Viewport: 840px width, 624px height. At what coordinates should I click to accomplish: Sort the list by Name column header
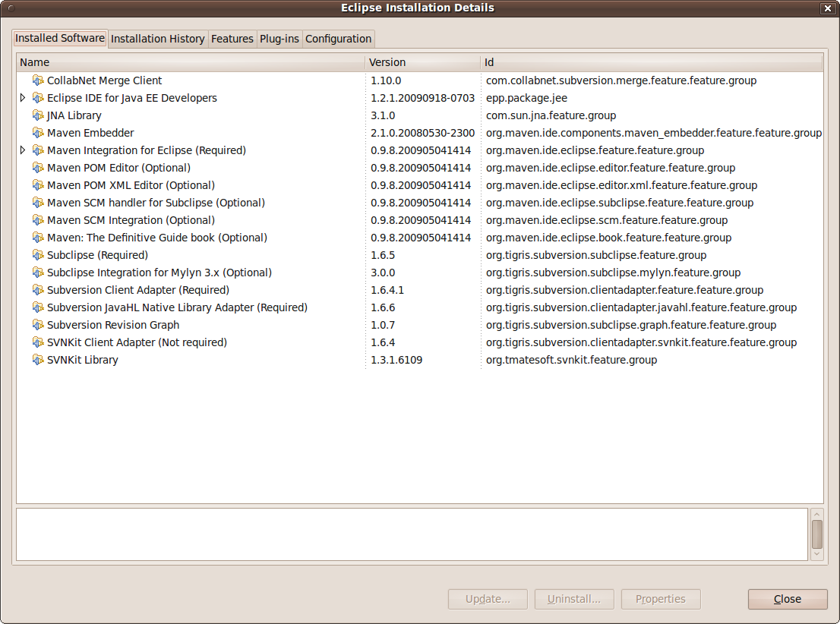[x=191, y=62]
